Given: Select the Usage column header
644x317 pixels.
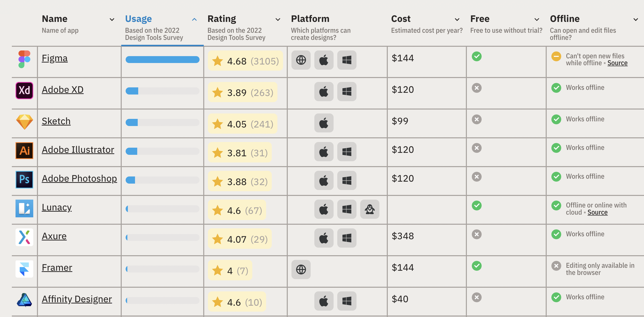Looking at the screenshot, I should point(138,19).
